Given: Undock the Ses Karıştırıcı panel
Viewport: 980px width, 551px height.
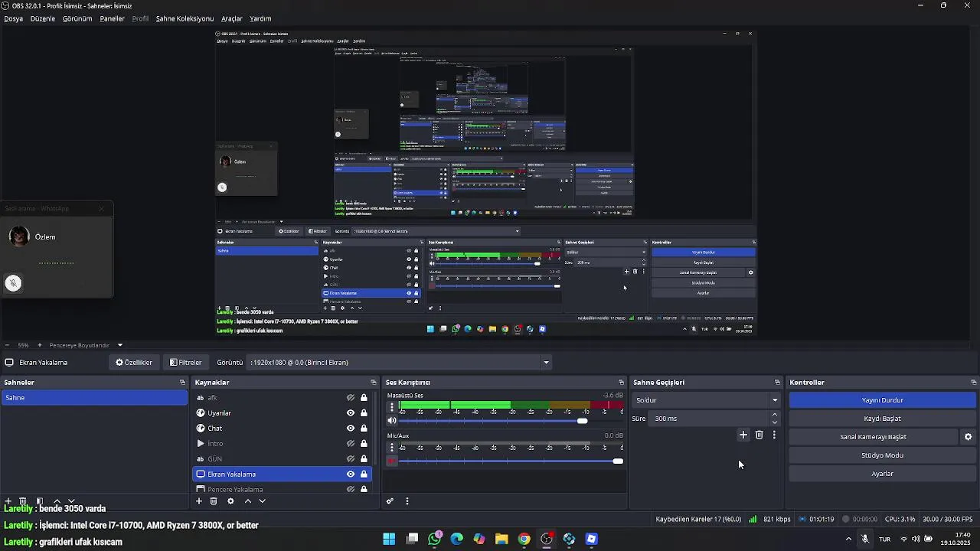Looking at the screenshot, I should click(621, 382).
